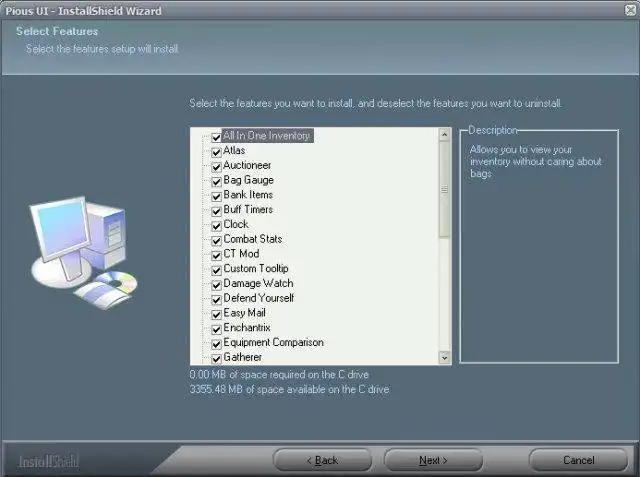Select the Auctioneer feature name
Viewport: 640px width, 477px height.
point(247,165)
